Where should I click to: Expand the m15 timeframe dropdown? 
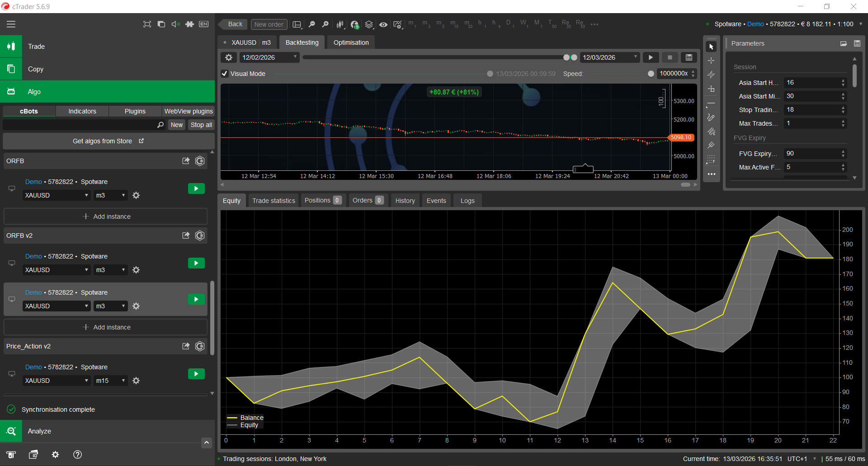coord(123,381)
